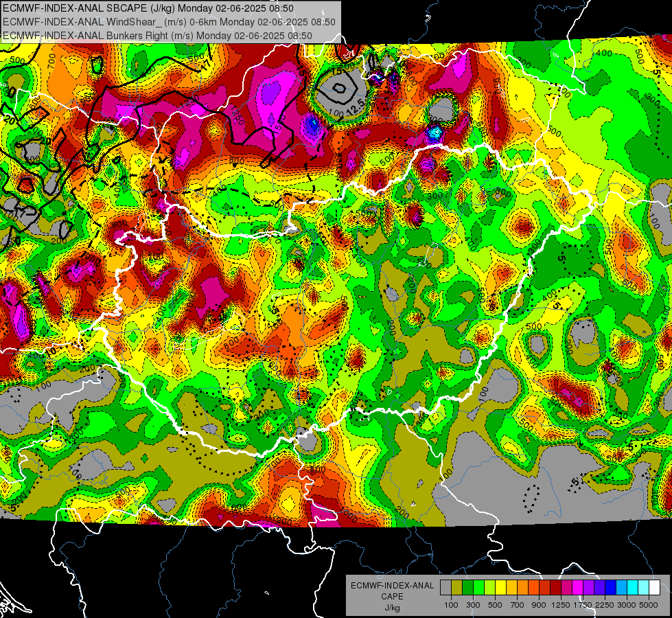Viewport: 672px width, 618px height.
Task: Click the SBCAPE (J/kg) header line
Action: [x=148, y=8]
